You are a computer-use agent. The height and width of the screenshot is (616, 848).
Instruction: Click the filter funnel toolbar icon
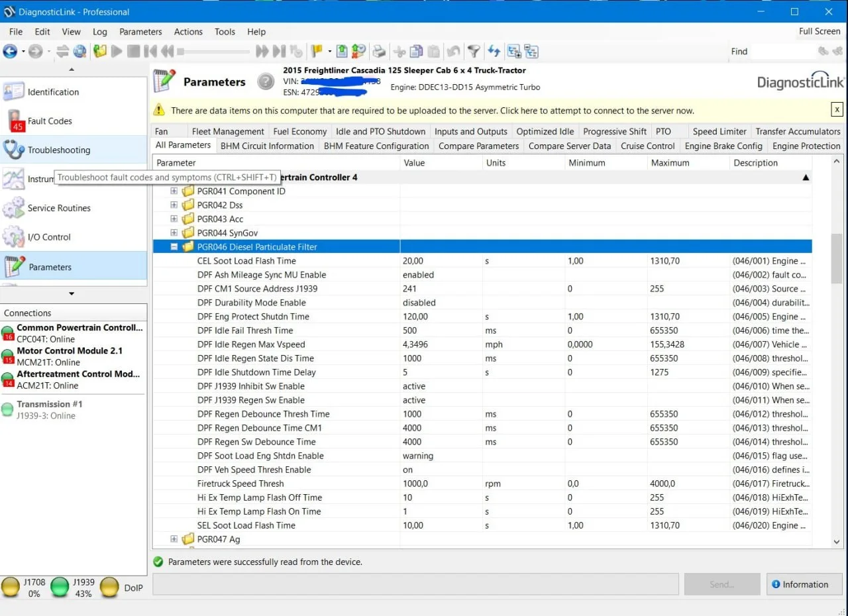(x=474, y=51)
